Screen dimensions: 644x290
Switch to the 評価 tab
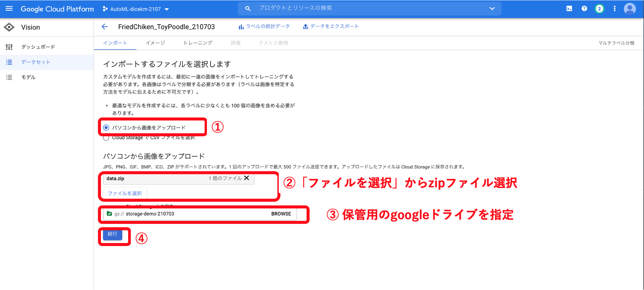click(x=236, y=43)
